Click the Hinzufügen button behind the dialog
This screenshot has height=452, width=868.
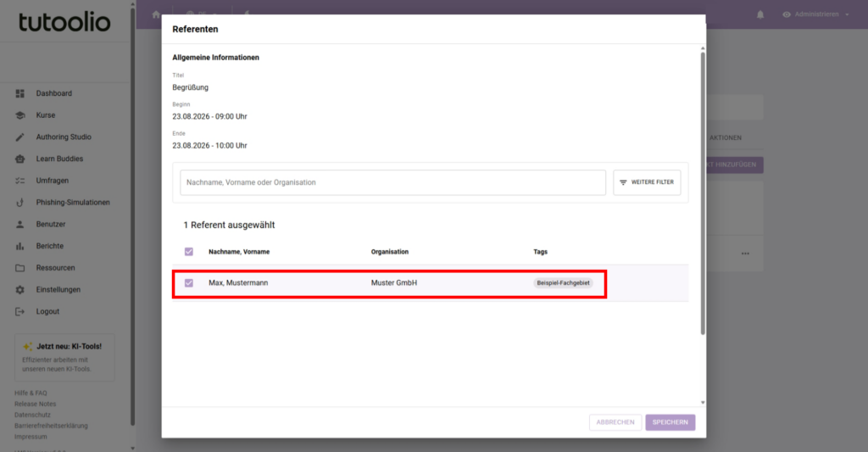click(735, 165)
